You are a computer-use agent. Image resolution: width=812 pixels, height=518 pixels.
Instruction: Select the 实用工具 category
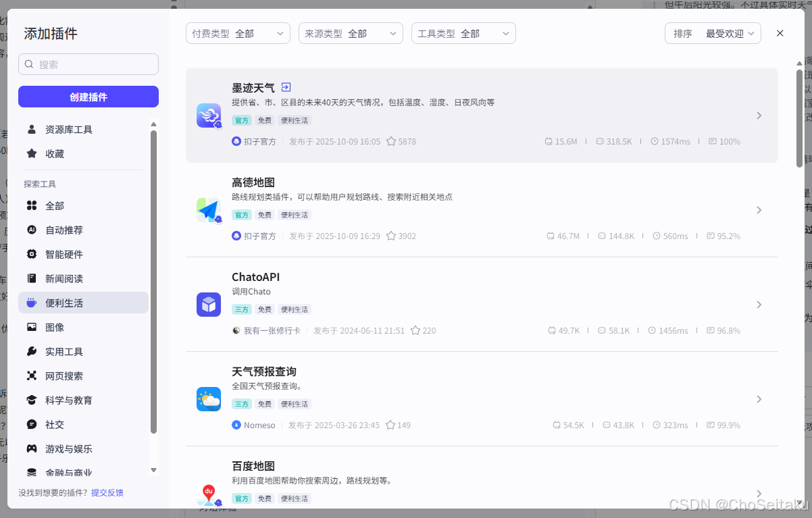pos(83,352)
